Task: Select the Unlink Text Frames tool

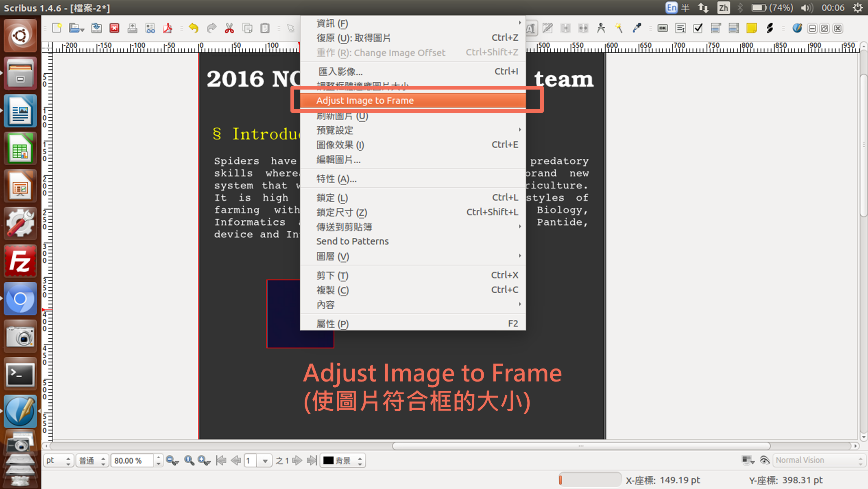Action: pyautogui.click(x=583, y=28)
